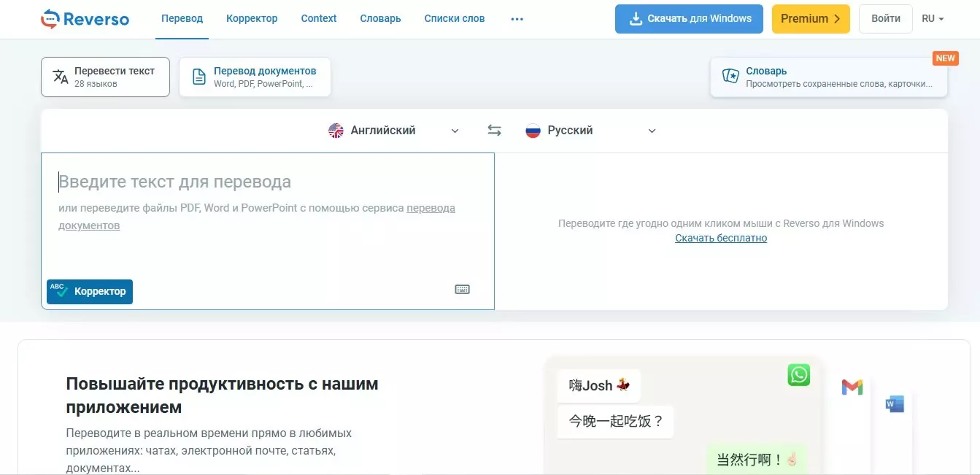The height and width of the screenshot is (475, 980).
Task: Open the Корректор tab in navigation
Action: pos(252,19)
